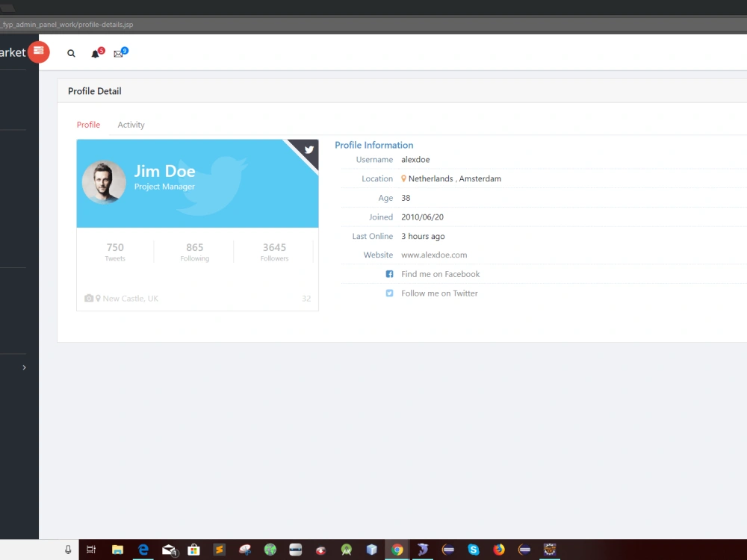Click the 750 Tweets stat
Viewport: 747px width, 560px height.
(x=115, y=252)
